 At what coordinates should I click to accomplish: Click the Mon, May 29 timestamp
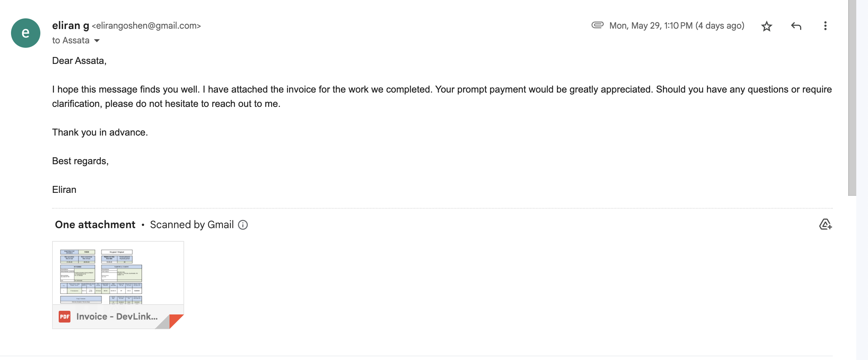coord(676,26)
